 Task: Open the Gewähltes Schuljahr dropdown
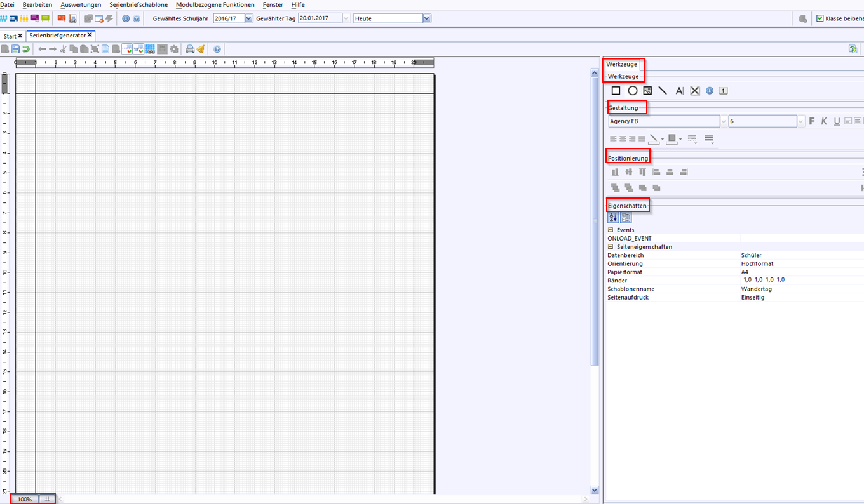[248, 18]
